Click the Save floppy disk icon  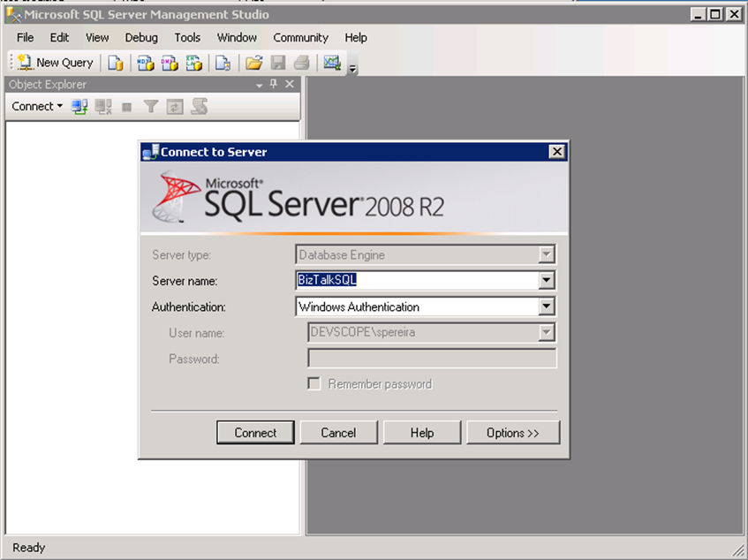click(278, 63)
